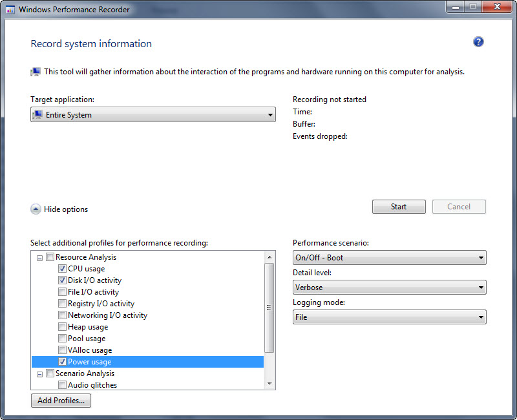Image resolution: width=517 pixels, height=420 pixels.
Task: Select the Networking I/O activity label
Action: click(x=107, y=315)
